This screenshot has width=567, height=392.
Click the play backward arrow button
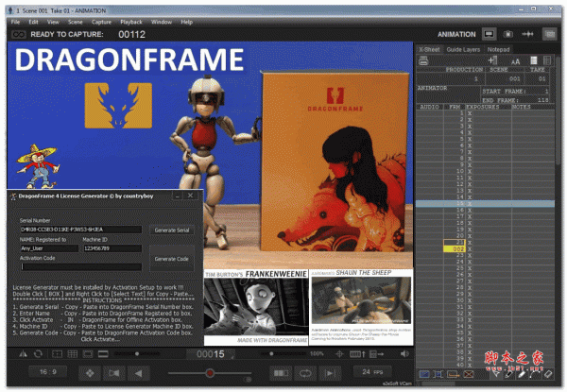[x=139, y=373]
